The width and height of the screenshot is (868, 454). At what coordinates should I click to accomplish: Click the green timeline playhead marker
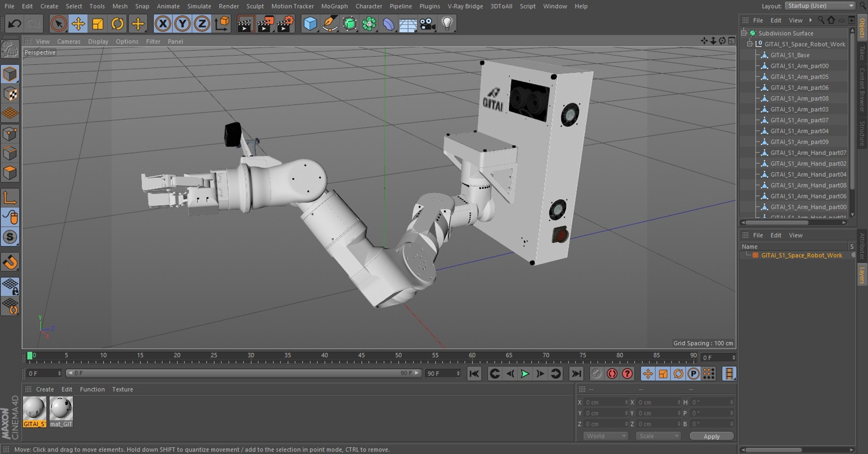point(30,356)
